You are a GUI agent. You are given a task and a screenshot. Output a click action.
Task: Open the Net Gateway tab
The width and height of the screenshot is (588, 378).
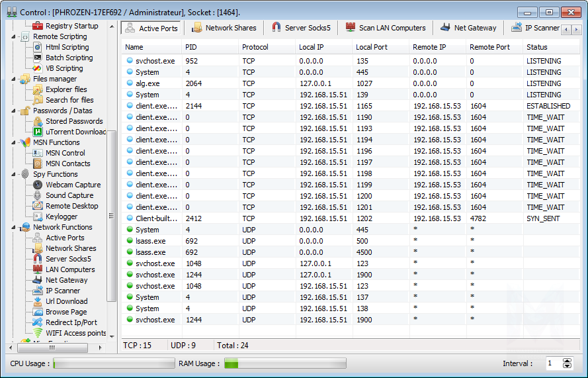click(x=468, y=28)
